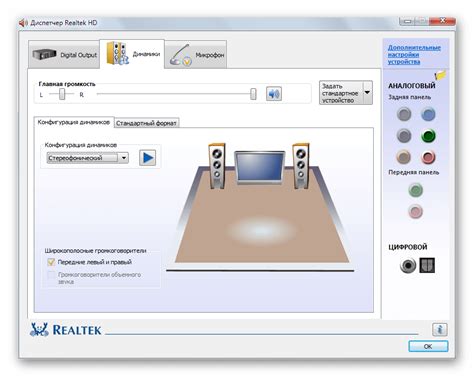This screenshot has height=377, width=474.
Task: Open the "Стандартный формат" sub-tab
Action: coord(146,123)
